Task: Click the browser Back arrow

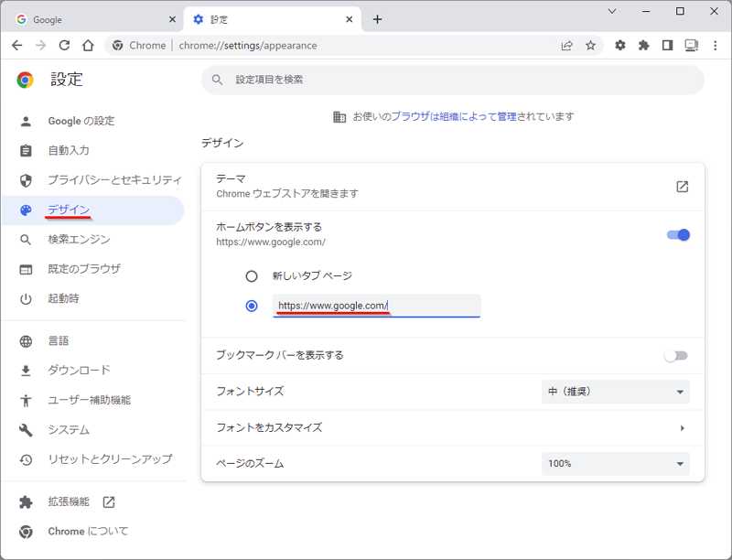Action: [x=17, y=45]
